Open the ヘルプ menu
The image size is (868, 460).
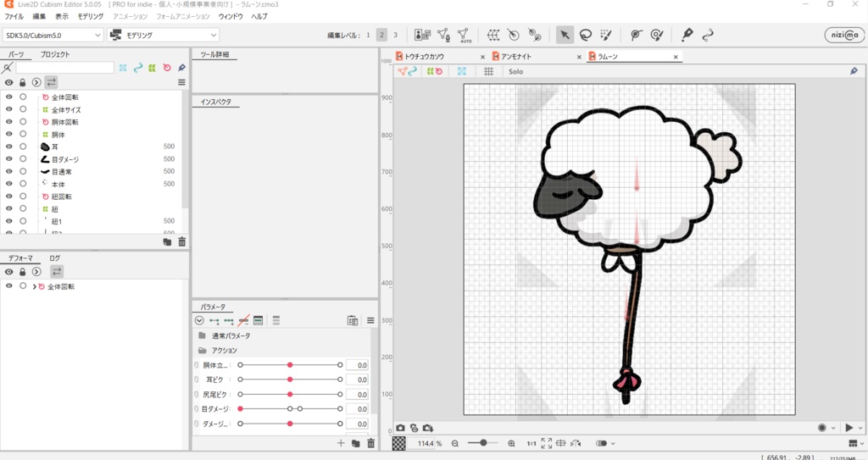click(x=259, y=17)
